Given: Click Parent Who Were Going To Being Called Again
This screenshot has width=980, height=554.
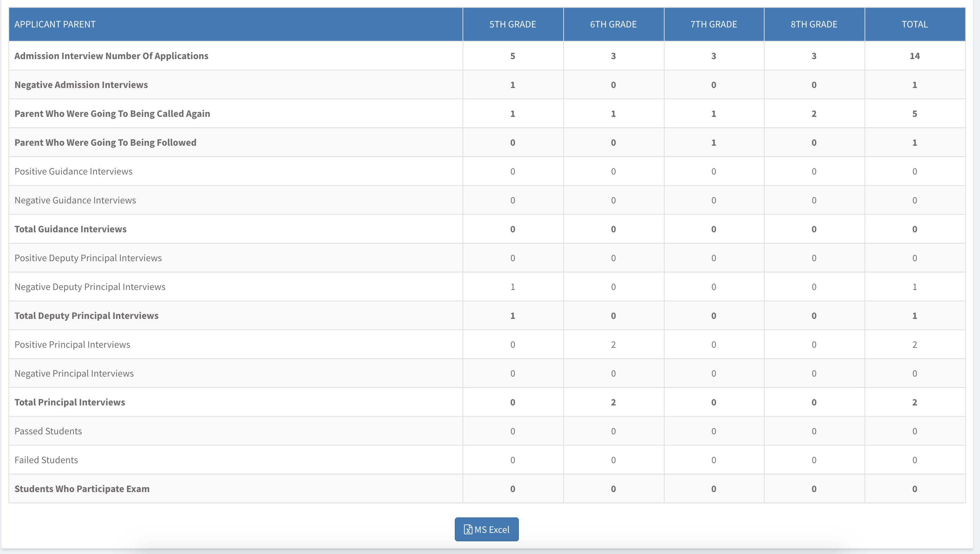Looking at the screenshot, I should point(112,114).
